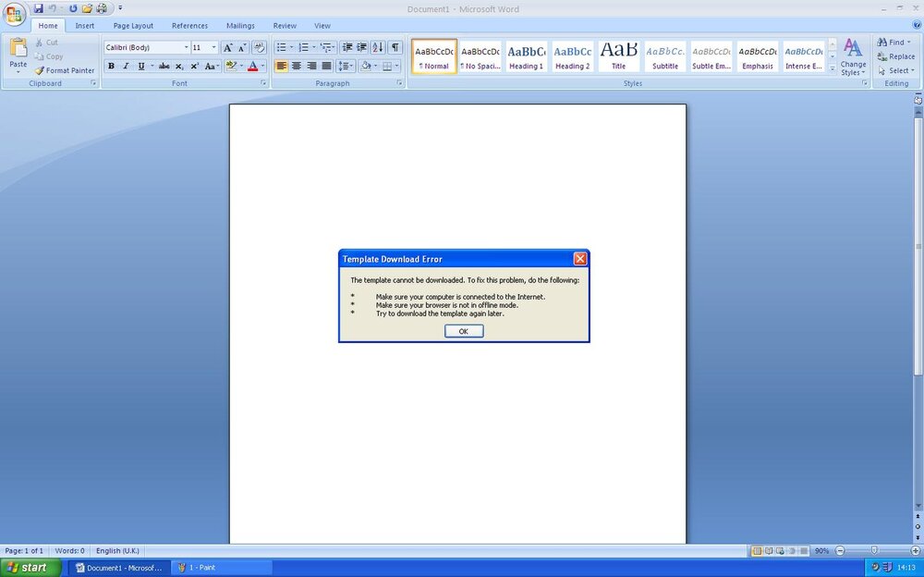Viewport: 924px width, 577px height.
Task: Expand Font dialog launcher
Action: [x=263, y=83]
